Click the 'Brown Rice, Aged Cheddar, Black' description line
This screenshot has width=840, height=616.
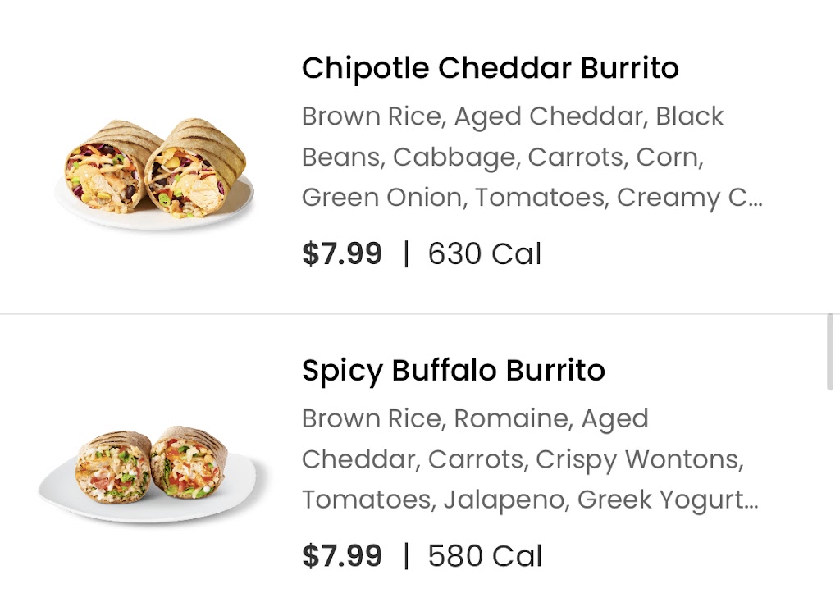[x=512, y=116]
